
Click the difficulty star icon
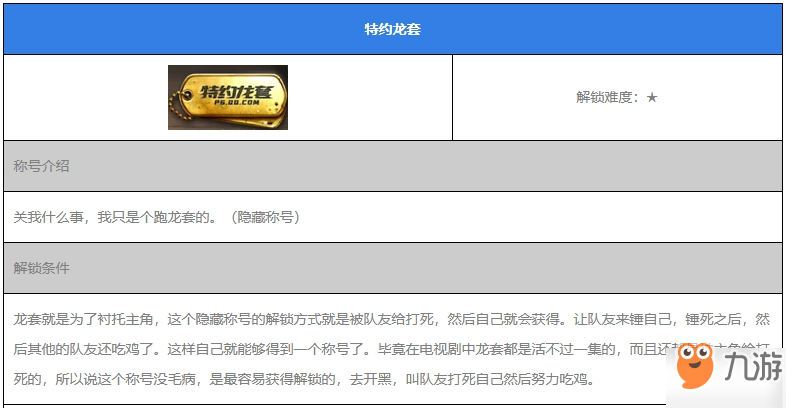click(x=652, y=97)
